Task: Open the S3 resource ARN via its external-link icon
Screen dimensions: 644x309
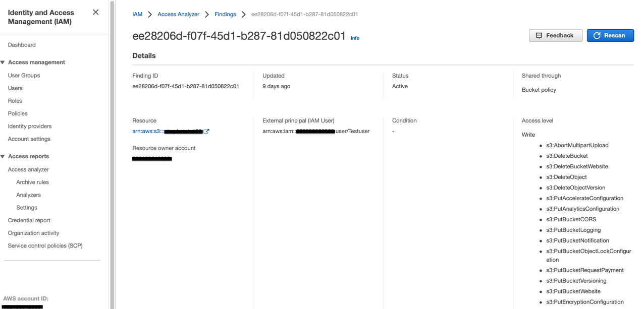Action: click(206, 131)
